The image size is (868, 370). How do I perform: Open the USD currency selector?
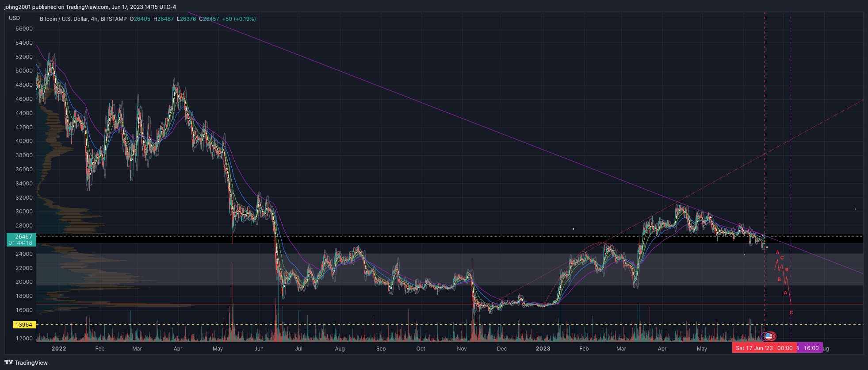coord(15,18)
